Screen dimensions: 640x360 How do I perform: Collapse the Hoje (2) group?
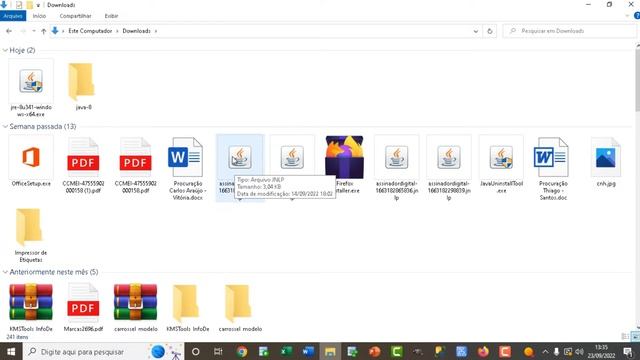point(5,50)
